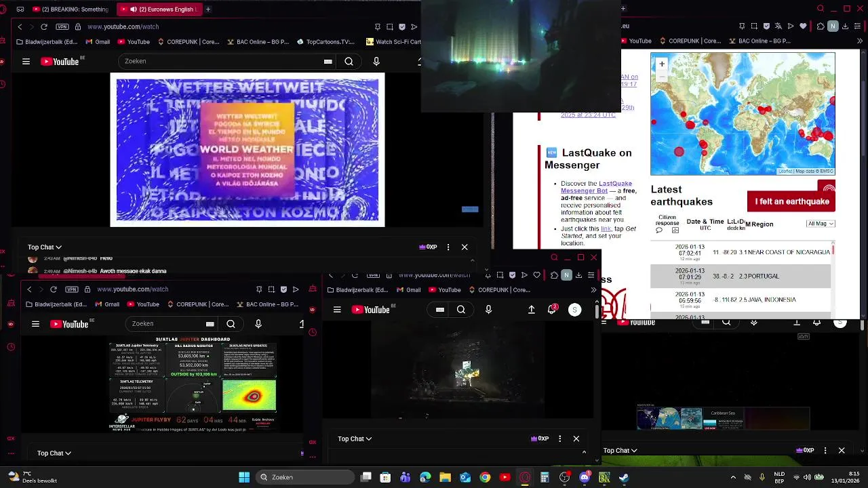868x488 pixels.
Task: Click the World Weather video player
Action: click(x=248, y=150)
